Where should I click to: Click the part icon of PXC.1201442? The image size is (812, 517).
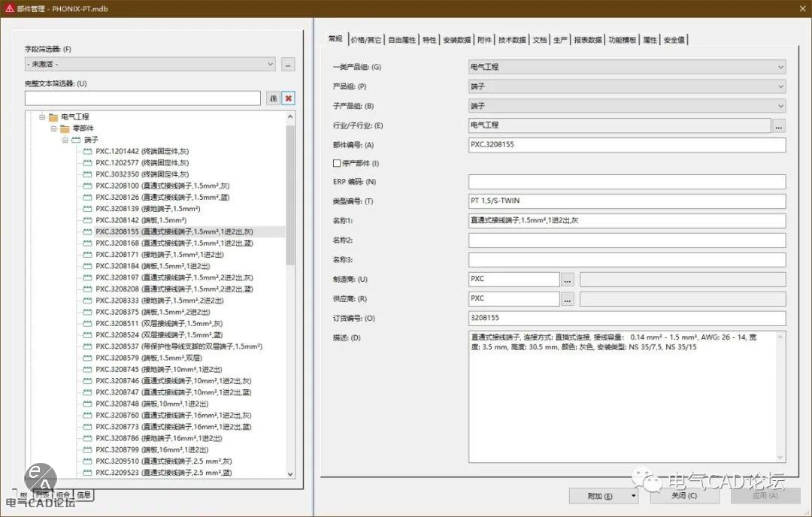87,151
